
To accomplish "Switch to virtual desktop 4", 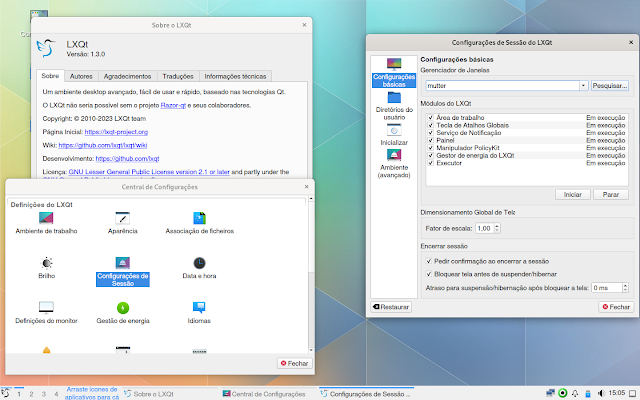I will point(56,394).
